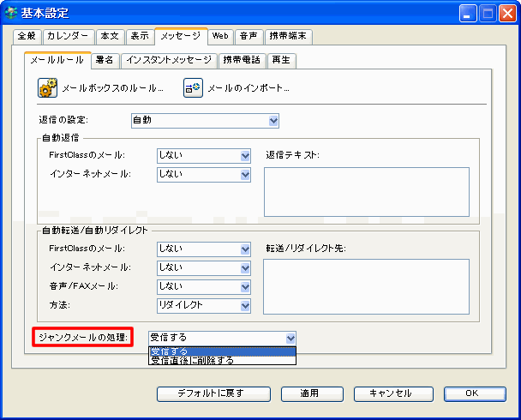This screenshot has height=420, width=521.
Task: Expand the 音声/FAXメール dropdown
Action: [x=203, y=286]
